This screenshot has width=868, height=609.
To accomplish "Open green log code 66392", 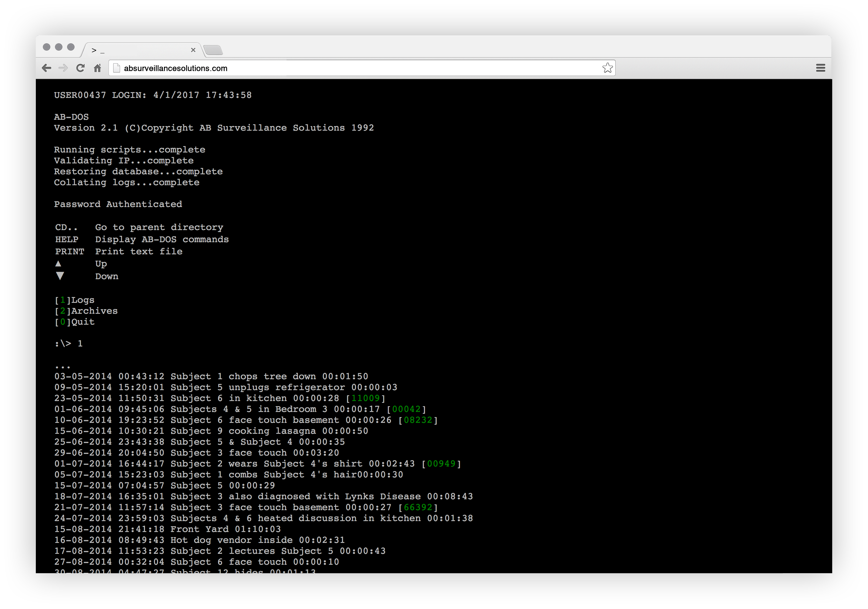I will (418, 507).
